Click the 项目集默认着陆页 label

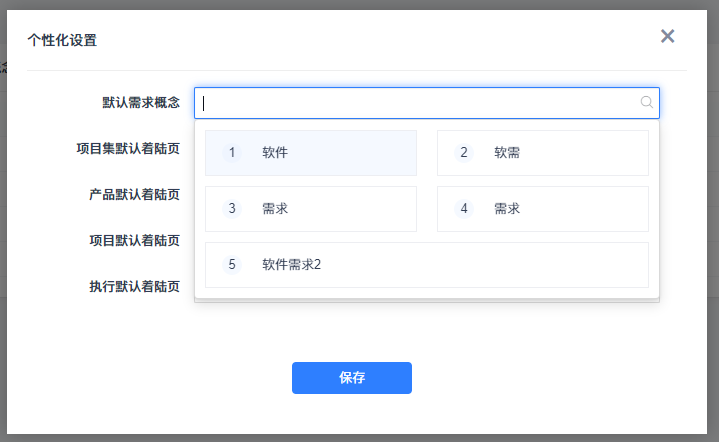(128, 149)
